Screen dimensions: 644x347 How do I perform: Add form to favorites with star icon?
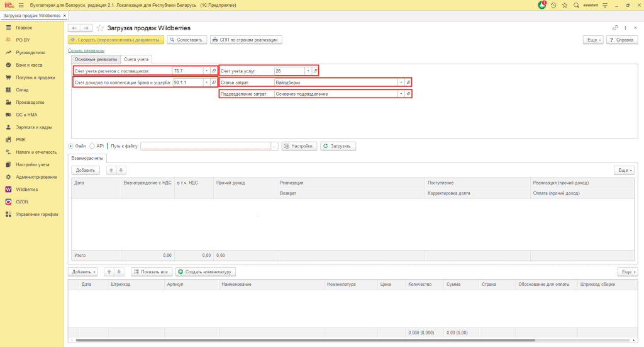(x=100, y=28)
